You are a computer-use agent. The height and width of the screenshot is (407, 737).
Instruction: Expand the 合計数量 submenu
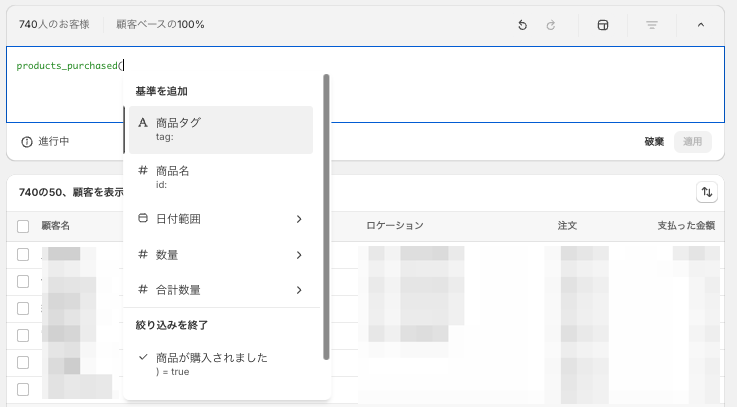click(220, 290)
